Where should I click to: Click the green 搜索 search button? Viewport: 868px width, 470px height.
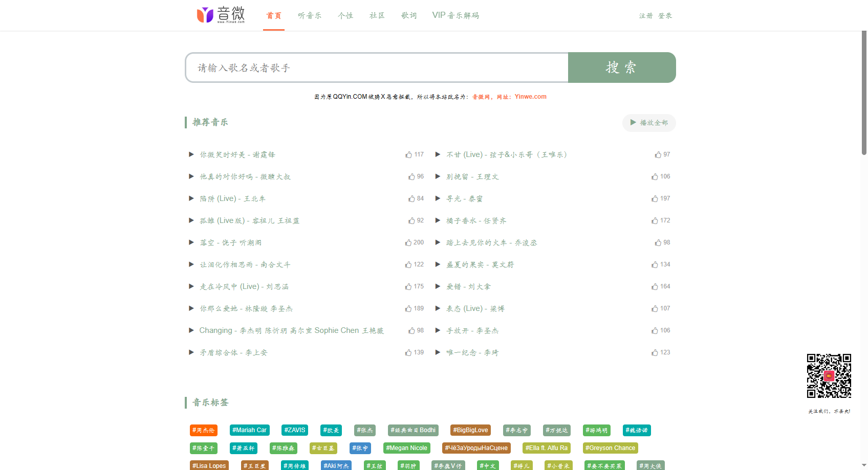click(x=622, y=68)
